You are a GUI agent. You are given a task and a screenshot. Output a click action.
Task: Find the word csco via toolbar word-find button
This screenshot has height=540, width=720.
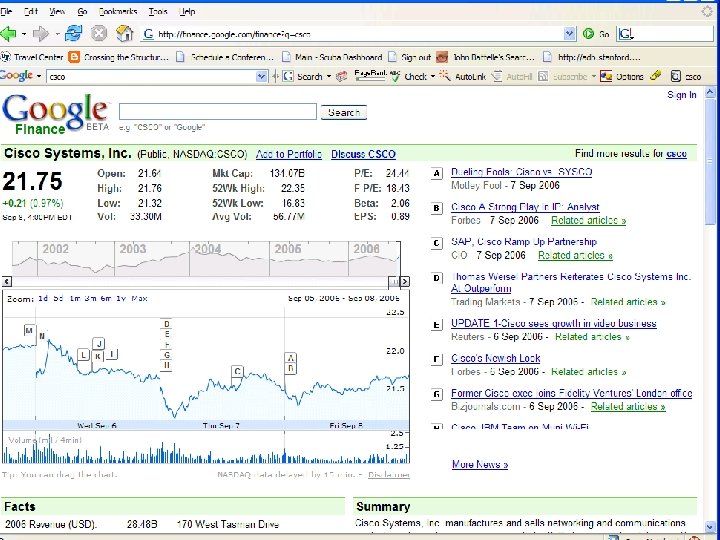pos(686,76)
